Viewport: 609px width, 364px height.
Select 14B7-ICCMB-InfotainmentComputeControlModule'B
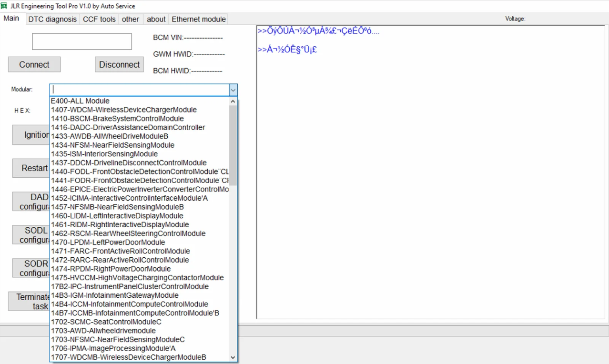(x=139, y=313)
